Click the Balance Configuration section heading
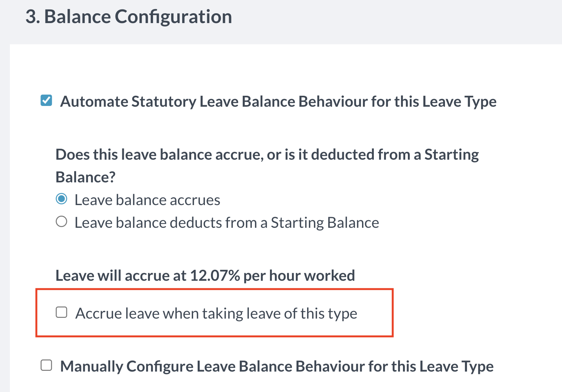562x392 pixels. (x=129, y=17)
